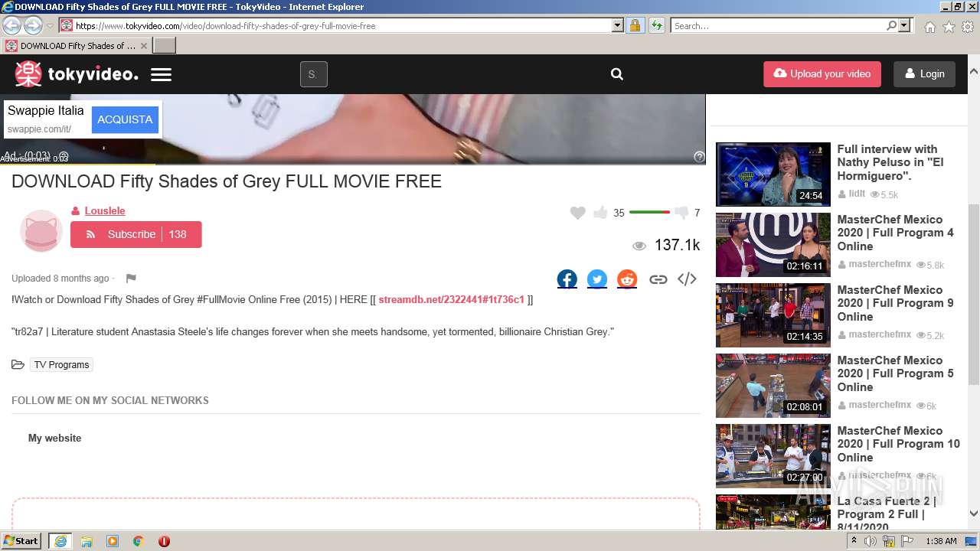Click the like/dislike ratio bar
This screenshot has height=551, width=980.
[x=649, y=212]
